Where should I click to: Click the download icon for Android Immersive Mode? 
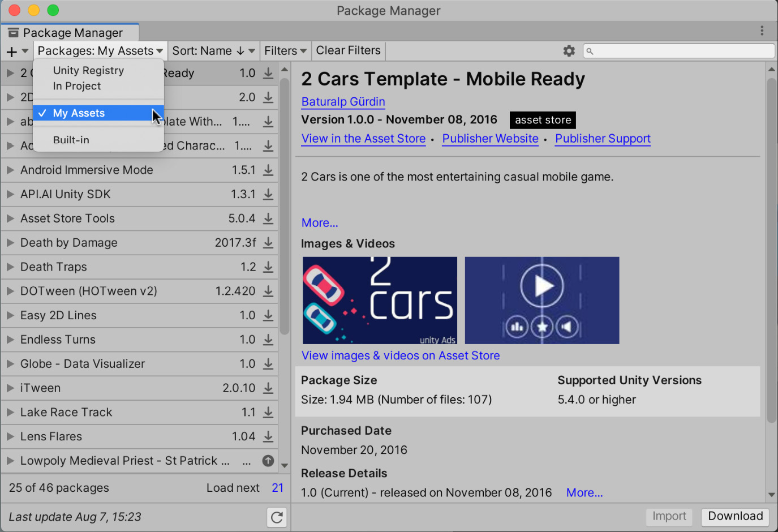point(268,170)
